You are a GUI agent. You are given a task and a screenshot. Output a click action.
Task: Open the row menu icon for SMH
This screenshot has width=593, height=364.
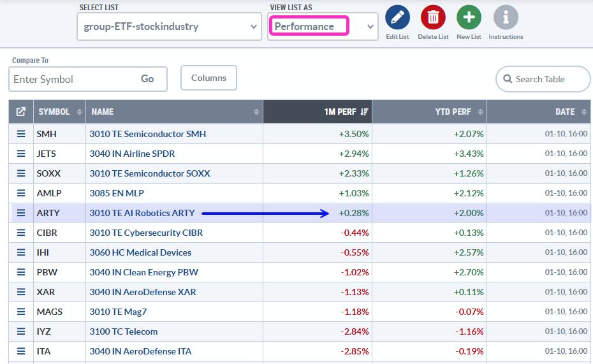(21, 134)
